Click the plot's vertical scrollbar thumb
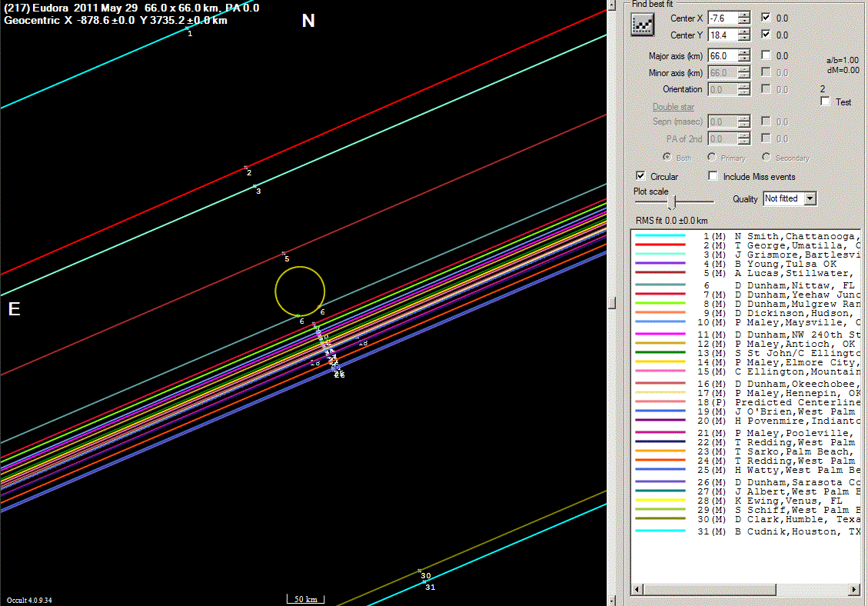 612,303
